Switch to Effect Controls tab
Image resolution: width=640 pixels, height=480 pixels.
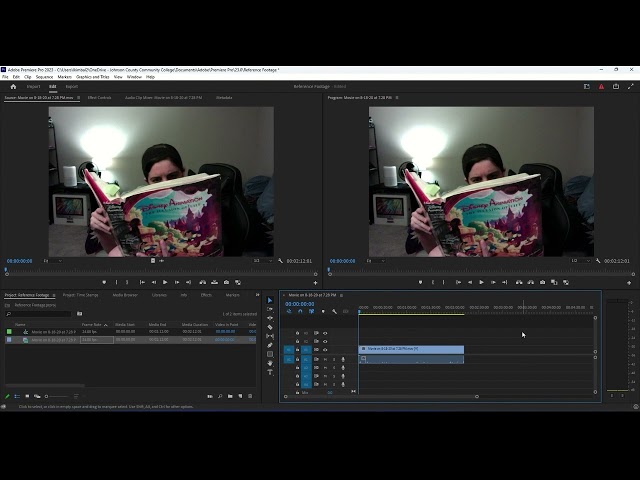coord(99,98)
